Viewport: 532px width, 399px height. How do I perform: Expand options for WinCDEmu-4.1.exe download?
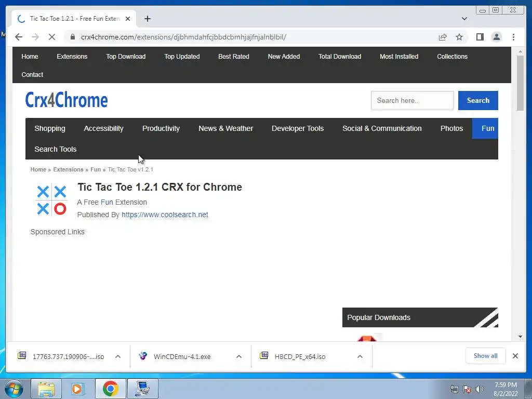point(239,356)
